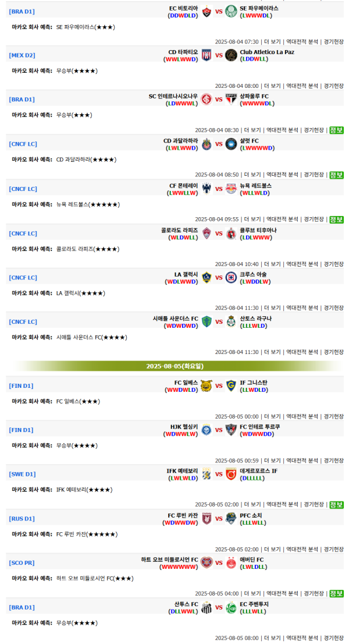Screen dimensions: 349x644
Task: Click the EC 비토리아 team crest
Action: click(206, 11)
